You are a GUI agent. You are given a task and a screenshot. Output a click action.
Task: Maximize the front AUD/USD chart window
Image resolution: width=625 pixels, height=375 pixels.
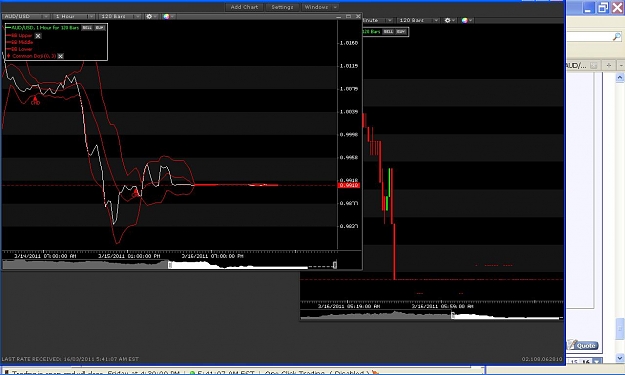(348, 16)
